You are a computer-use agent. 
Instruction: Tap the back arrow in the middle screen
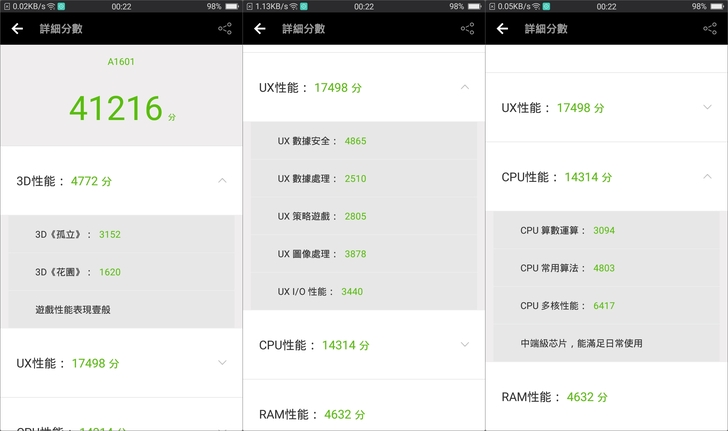(260, 29)
